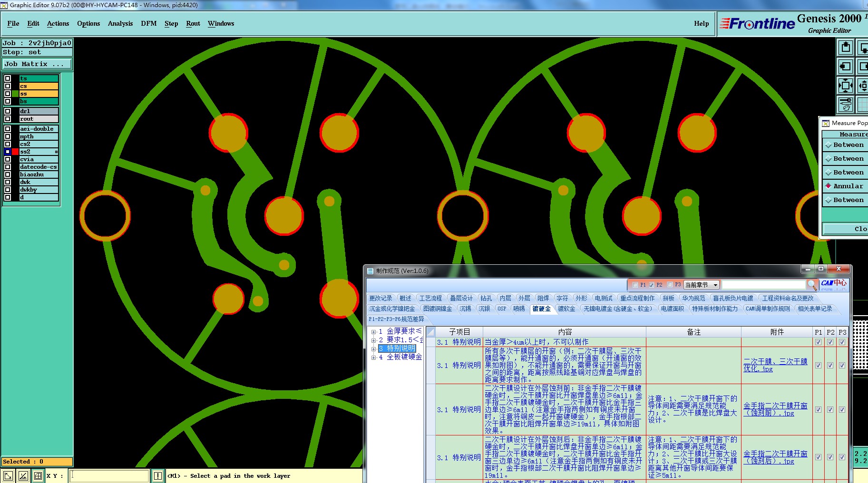868x483 pixels.
Task: Expand tree node 1 金厚要求
Action: pyautogui.click(x=373, y=332)
